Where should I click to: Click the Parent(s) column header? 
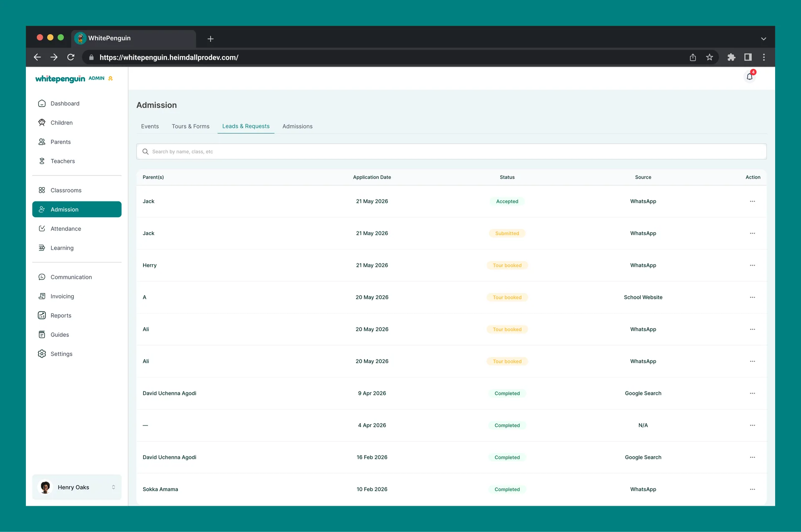pyautogui.click(x=153, y=177)
